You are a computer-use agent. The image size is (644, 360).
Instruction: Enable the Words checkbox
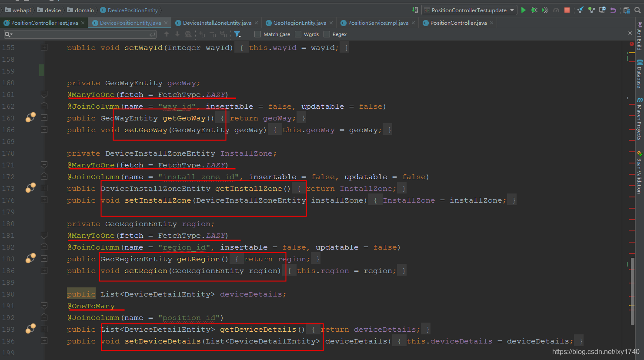(298, 34)
